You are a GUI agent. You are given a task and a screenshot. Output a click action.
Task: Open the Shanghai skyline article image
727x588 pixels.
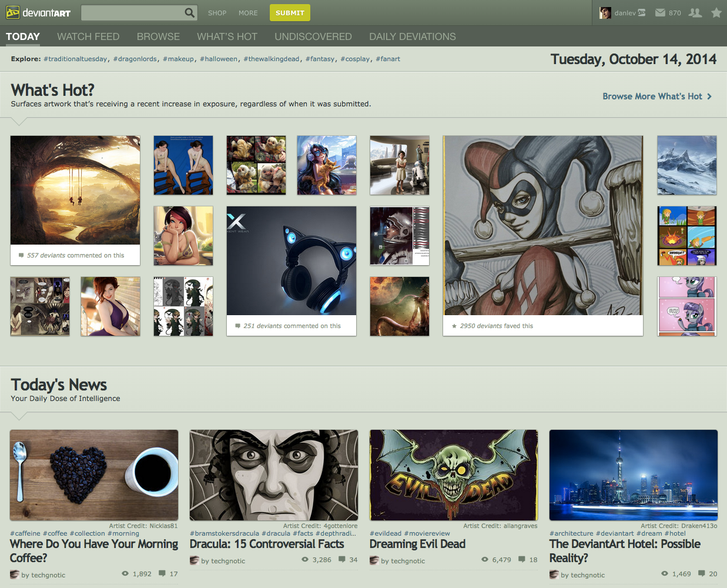(x=634, y=475)
